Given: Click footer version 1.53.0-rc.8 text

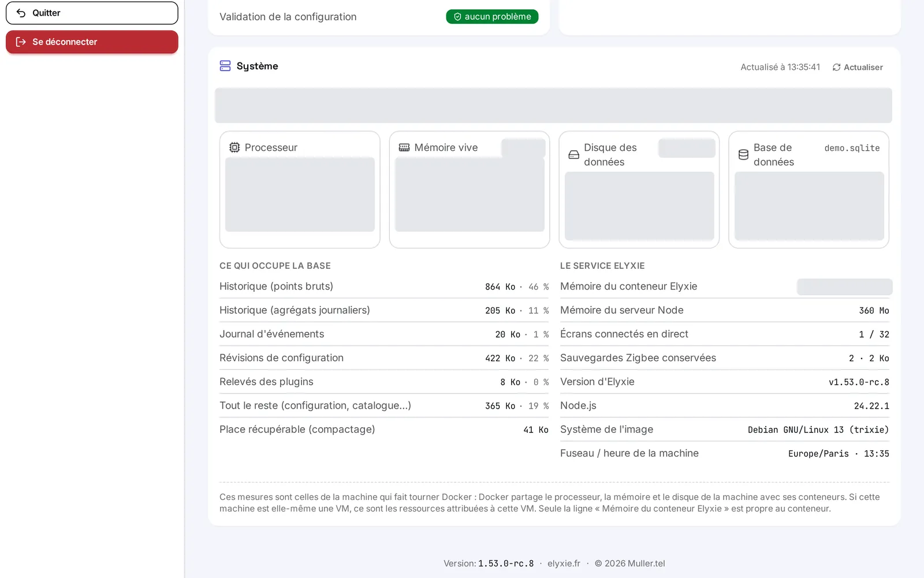Looking at the screenshot, I should (x=506, y=563).
